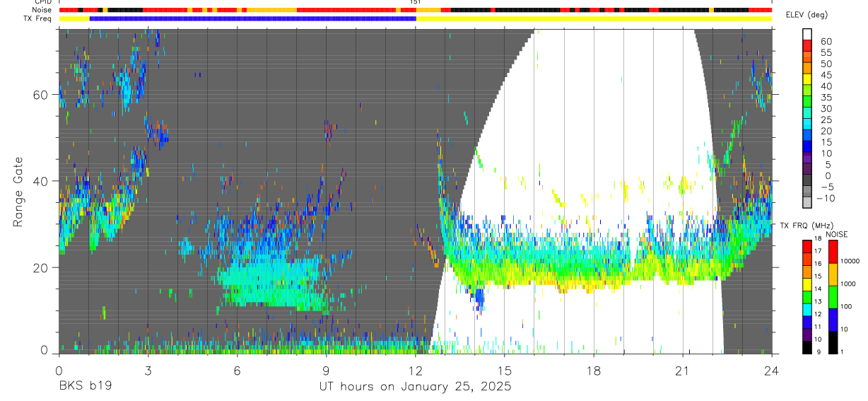The width and height of the screenshot is (868, 401).
Task: Click the 'Range Gate' y-axis label
Action: (x=19, y=192)
